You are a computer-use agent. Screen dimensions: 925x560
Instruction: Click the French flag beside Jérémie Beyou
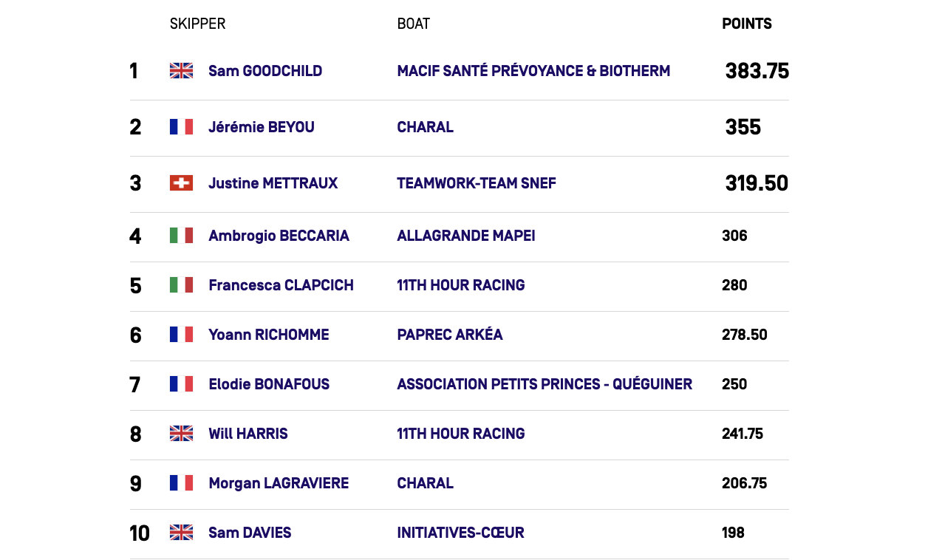181,127
